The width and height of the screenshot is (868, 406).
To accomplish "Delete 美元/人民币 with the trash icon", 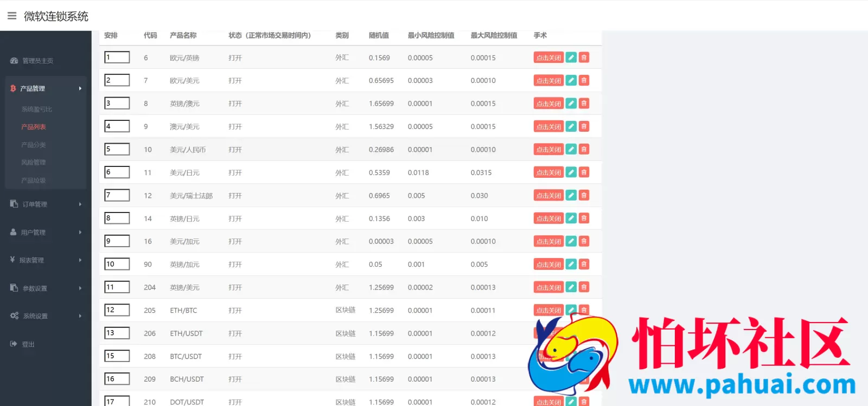I will point(584,149).
